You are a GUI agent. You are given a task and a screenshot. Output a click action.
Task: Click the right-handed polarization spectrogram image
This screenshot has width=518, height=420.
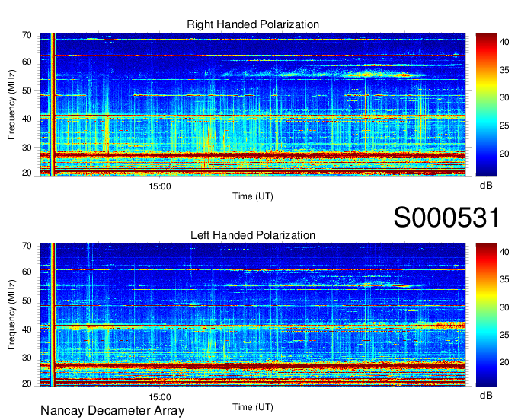(253, 104)
